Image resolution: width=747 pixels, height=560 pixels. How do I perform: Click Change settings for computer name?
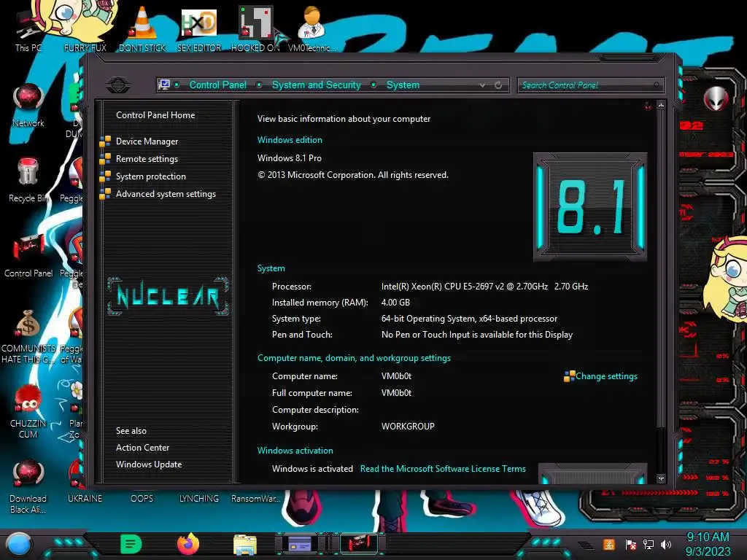606,376
